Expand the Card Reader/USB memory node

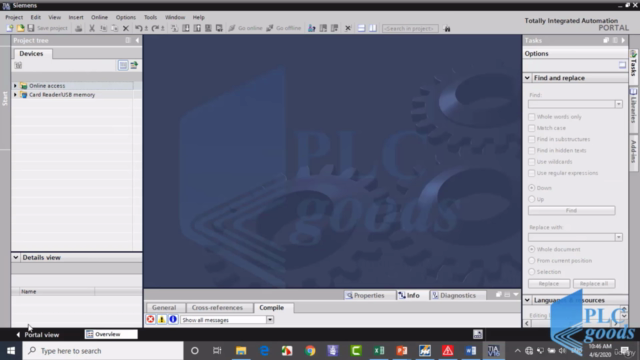[x=16, y=95]
